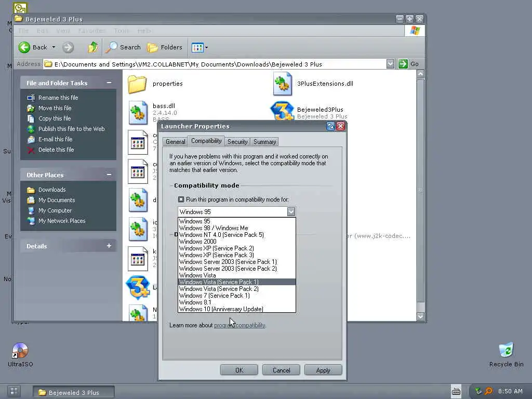Choose Windows 2000 from the list

coord(237,242)
